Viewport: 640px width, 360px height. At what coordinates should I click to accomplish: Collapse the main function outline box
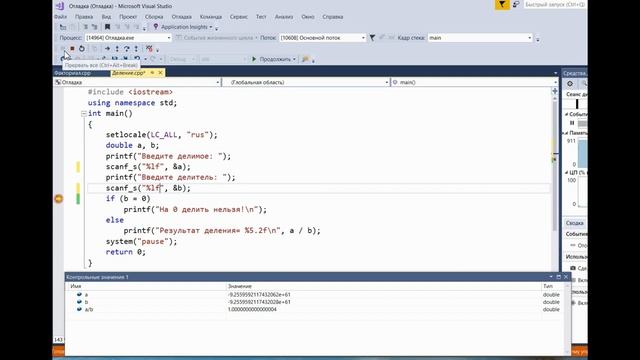[84, 113]
